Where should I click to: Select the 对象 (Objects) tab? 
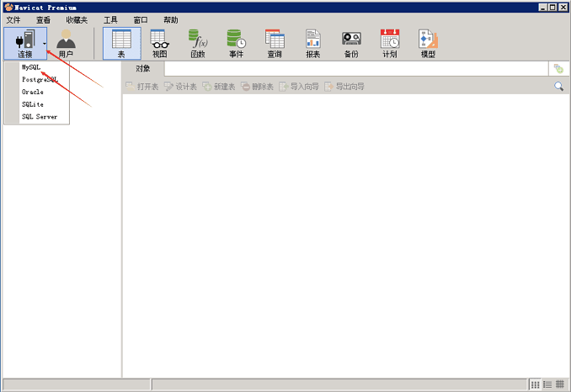[143, 69]
